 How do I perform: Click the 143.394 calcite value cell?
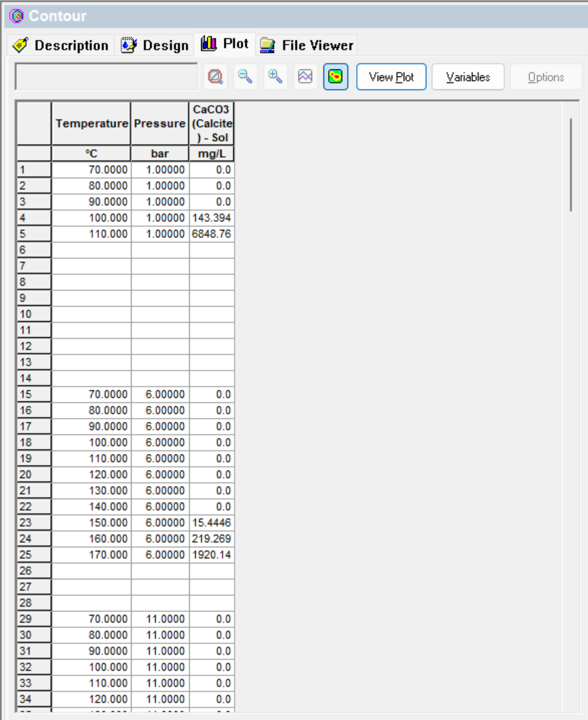[x=212, y=218]
